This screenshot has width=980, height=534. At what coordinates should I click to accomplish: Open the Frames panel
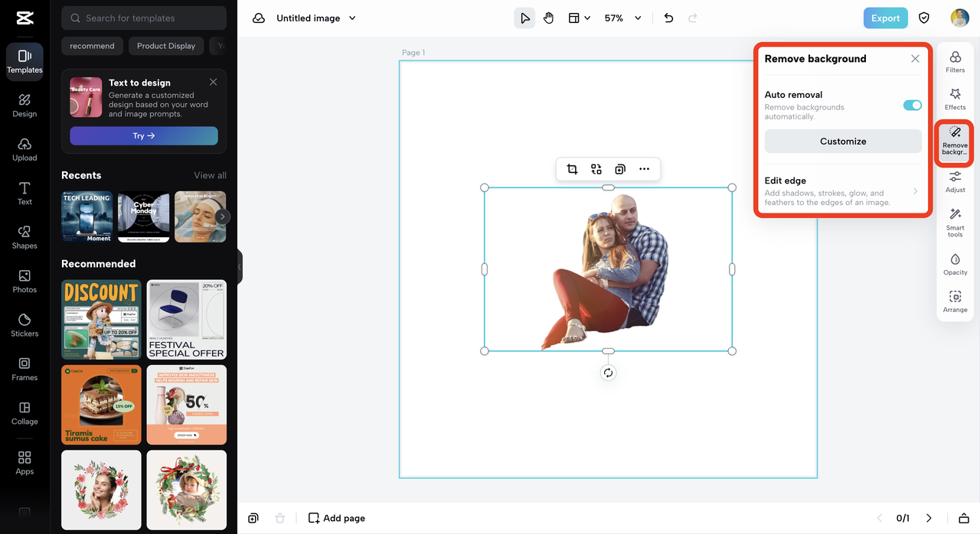click(24, 370)
